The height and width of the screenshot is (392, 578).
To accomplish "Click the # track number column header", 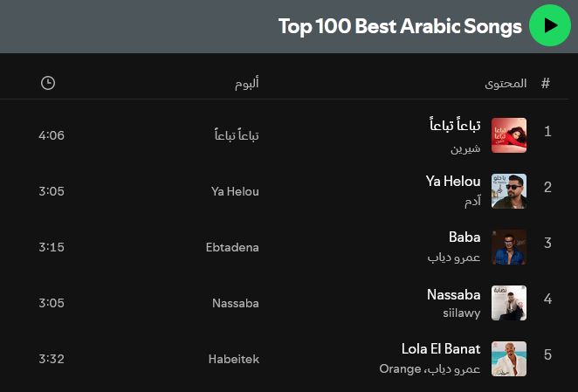I will coord(546,83).
